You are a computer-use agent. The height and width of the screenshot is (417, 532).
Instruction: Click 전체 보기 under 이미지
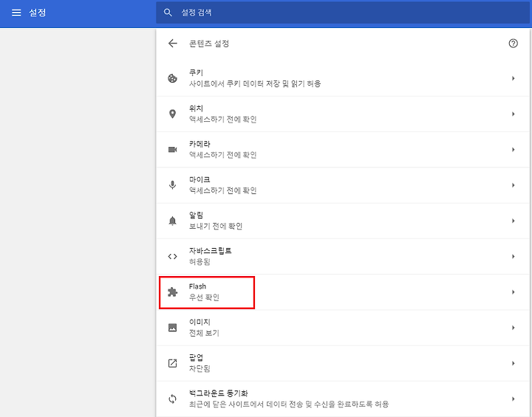(x=204, y=333)
